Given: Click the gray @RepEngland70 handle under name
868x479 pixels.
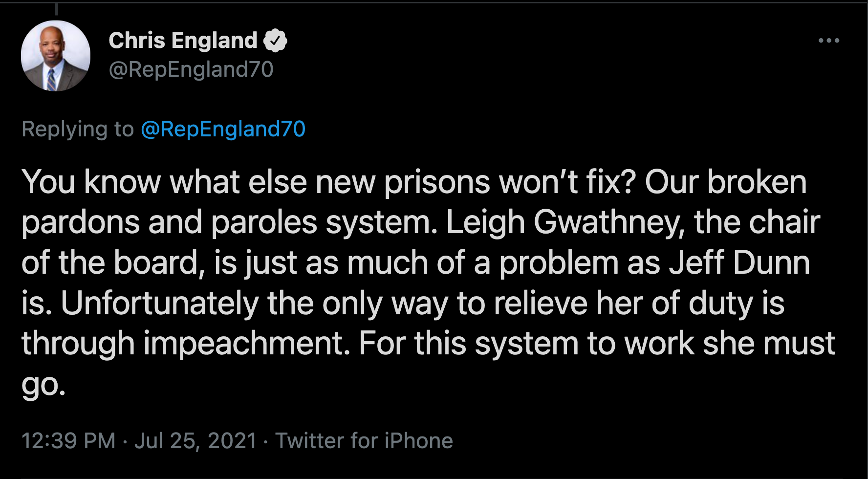Looking at the screenshot, I should point(191,69).
